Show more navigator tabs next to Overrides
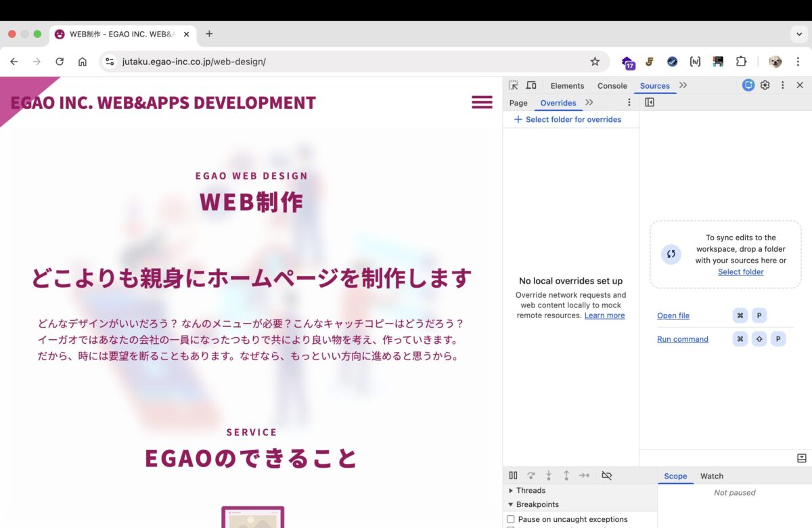 (x=589, y=102)
